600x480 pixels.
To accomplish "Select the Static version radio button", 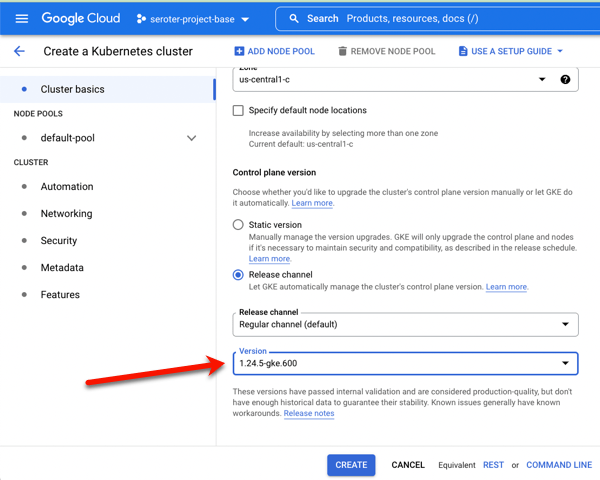I will 238,225.
